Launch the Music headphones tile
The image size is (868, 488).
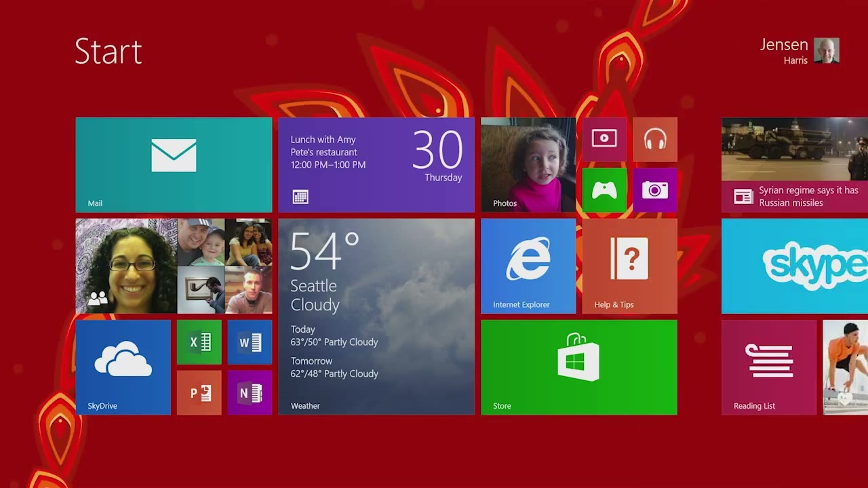(655, 139)
